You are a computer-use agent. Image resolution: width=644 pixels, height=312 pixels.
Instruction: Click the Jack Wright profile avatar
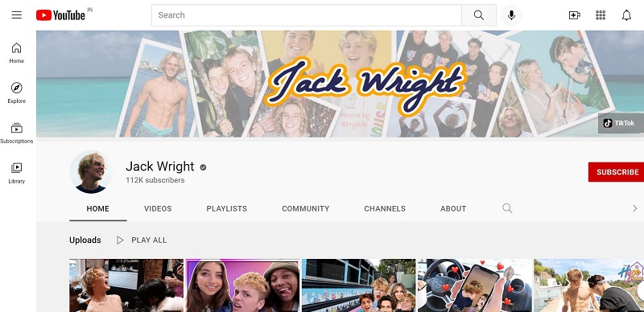pyautogui.click(x=91, y=171)
